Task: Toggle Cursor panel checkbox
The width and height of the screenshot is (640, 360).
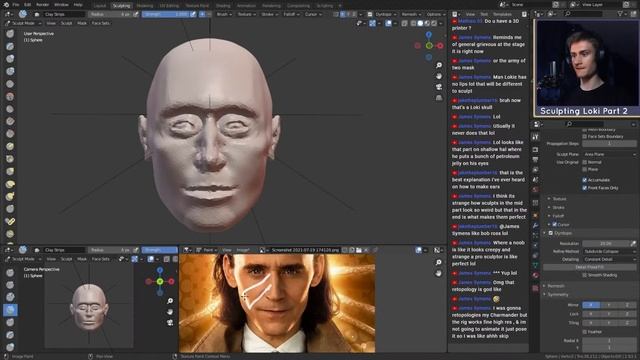Action: coord(554,224)
